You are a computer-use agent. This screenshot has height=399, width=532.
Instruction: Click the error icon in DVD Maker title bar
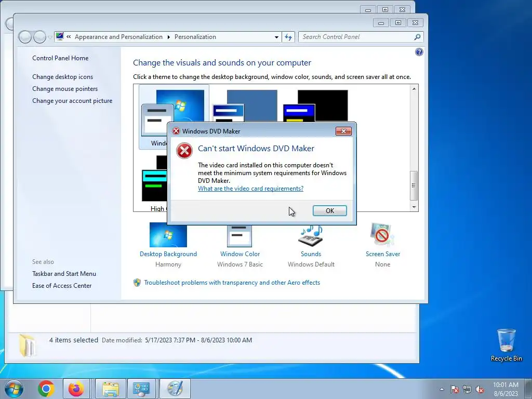(176, 131)
